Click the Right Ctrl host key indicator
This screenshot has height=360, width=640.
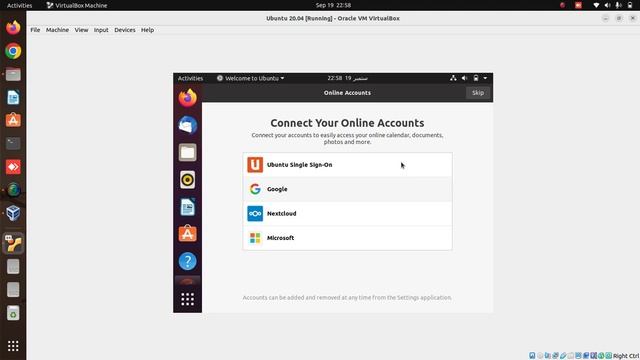[x=626, y=356]
